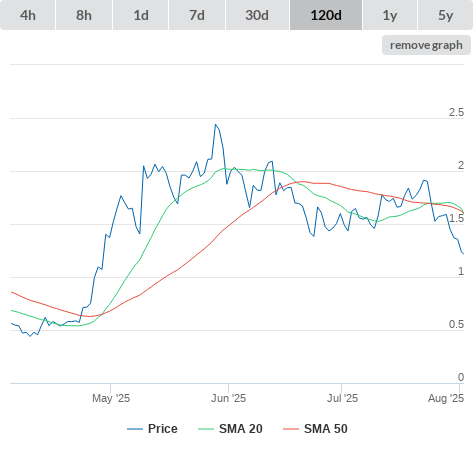The image size is (474, 455).
Task: Click the red SMA 50 legend marker
Action: point(291,429)
